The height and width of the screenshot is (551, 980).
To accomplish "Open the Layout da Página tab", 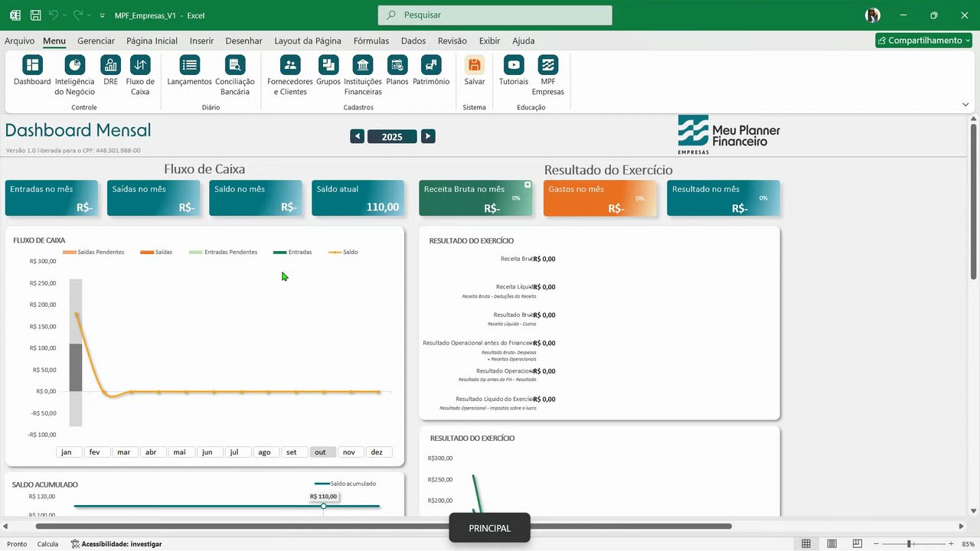I will point(308,41).
